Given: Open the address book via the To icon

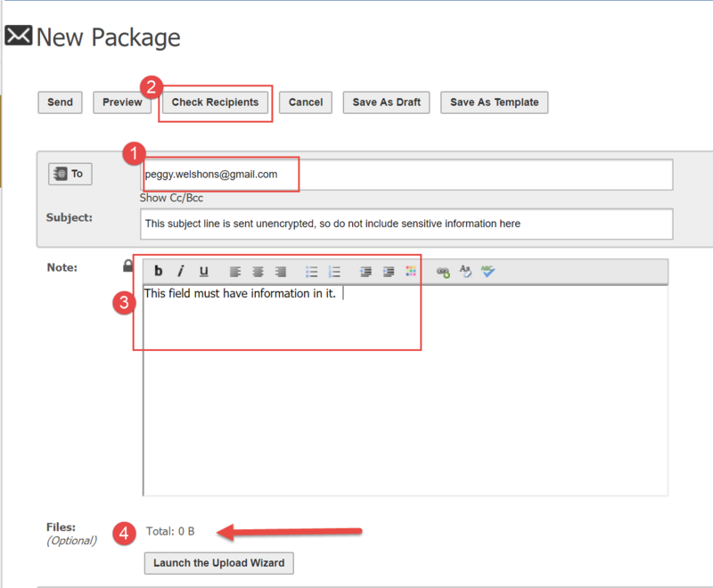Looking at the screenshot, I should coord(70,174).
